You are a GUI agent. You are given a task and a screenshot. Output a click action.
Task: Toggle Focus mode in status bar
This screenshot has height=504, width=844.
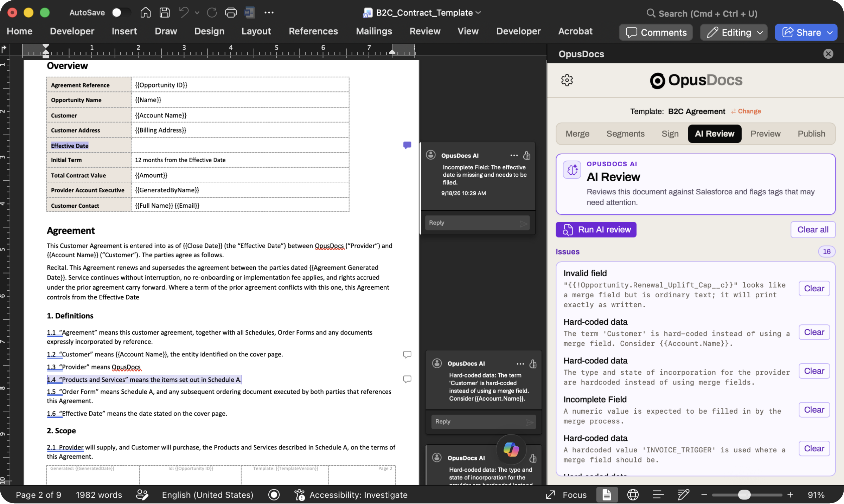(566, 495)
